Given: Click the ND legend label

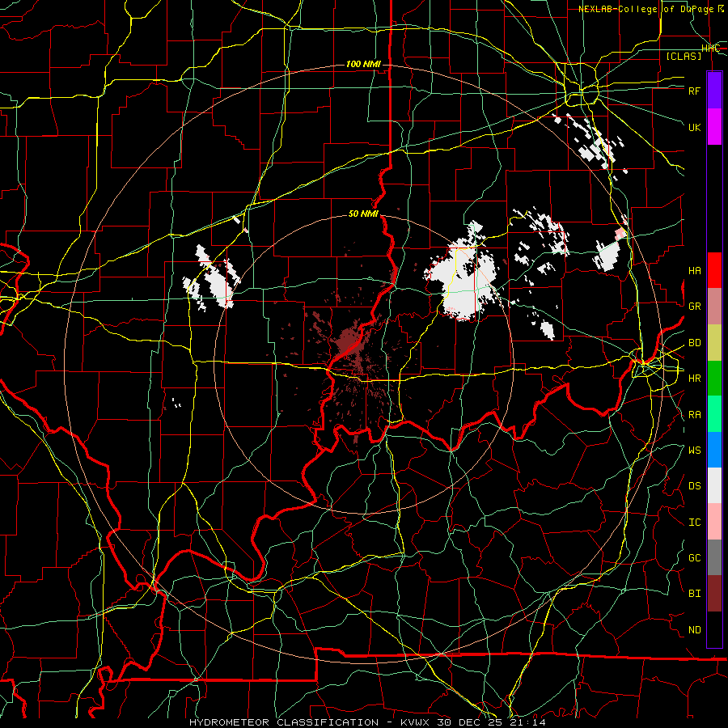Looking at the screenshot, I should 694,630.
